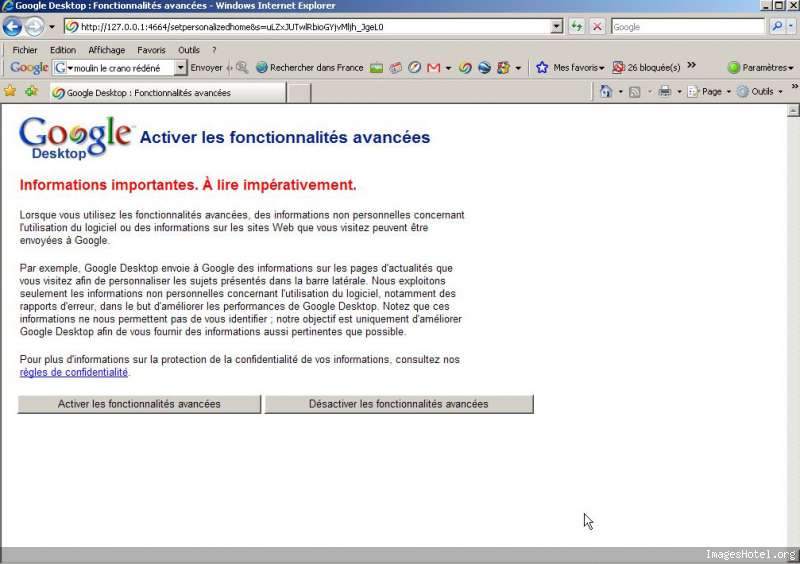
Task: Stop loading with the red X icon
Action: pyautogui.click(x=597, y=27)
